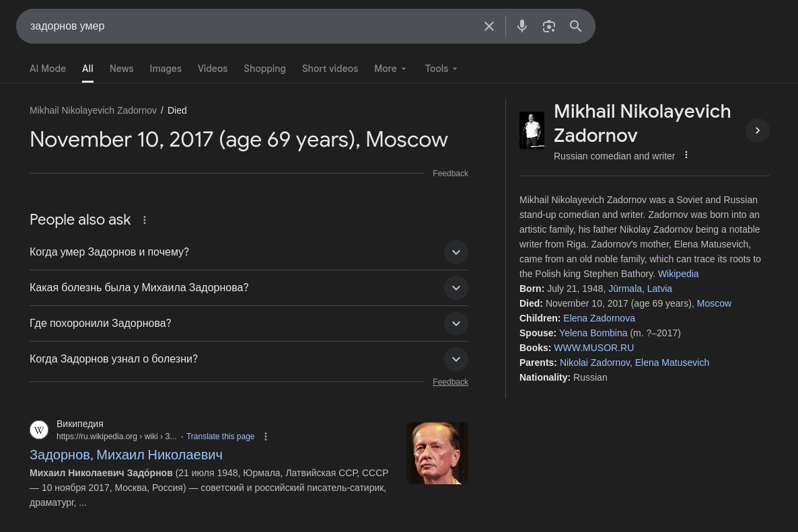Screen dimensions: 798x532
Task: Open Jūrmala, Latvia birthplace link
Action: pos(641,289)
